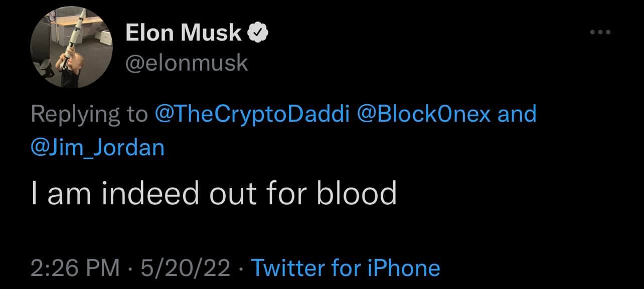Viewport: 644px width, 289px height.
Task: Click the Elon Musk display name
Action: [183, 34]
